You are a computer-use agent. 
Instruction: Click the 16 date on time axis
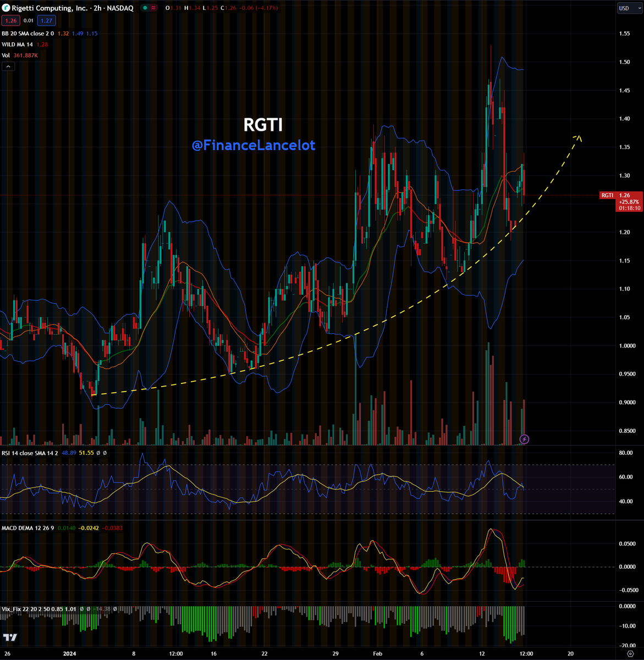point(213,654)
